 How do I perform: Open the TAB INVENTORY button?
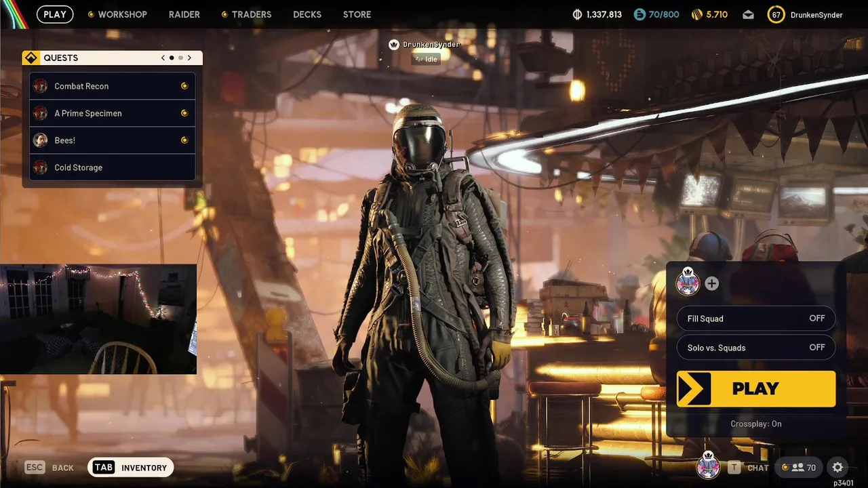(131, 468)
